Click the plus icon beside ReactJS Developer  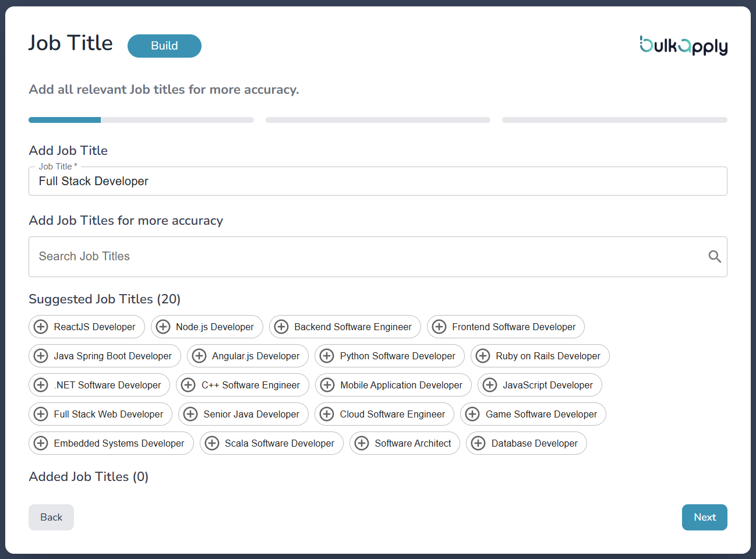41,327
